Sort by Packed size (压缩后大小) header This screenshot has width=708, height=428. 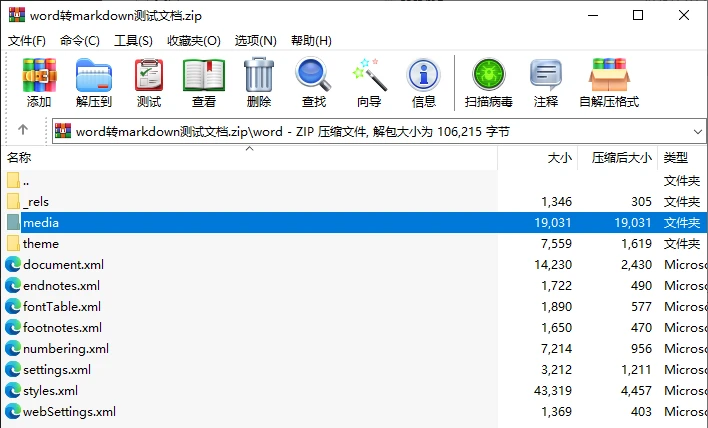point(618,158)
